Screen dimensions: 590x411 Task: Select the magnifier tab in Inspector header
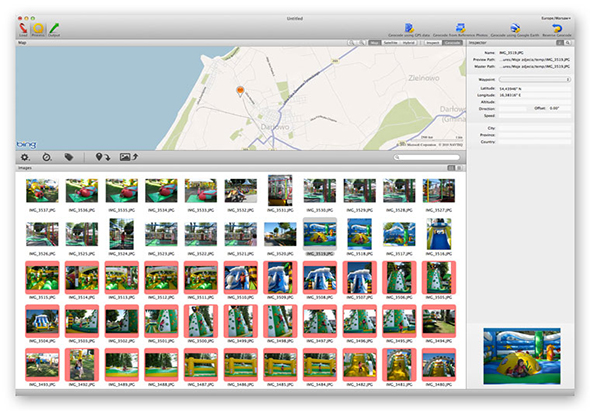(567, 43)
